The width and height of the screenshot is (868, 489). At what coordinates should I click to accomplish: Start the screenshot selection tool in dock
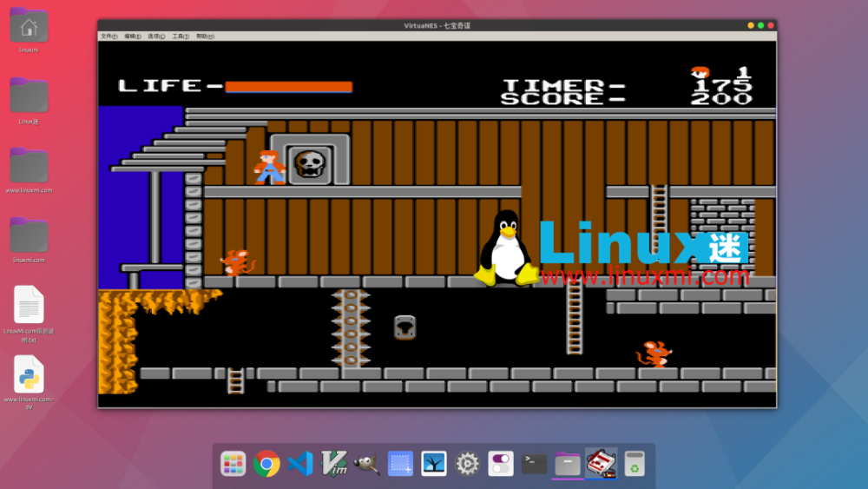click(400, 464)
